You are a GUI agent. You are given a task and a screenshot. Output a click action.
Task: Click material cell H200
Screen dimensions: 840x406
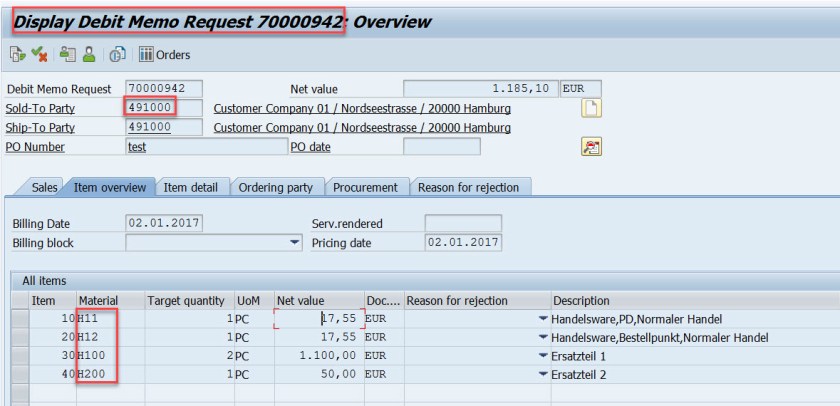111,374
